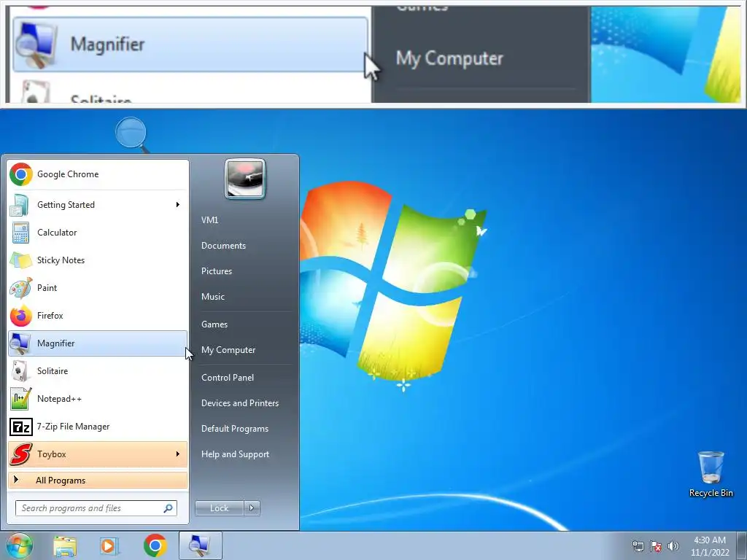
Task: Expand All Programs list
Action: point(98,481)
